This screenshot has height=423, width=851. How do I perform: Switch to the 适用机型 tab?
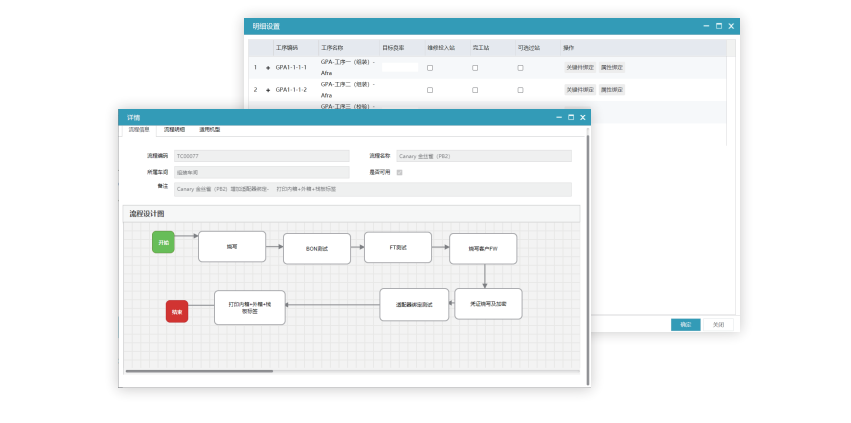pos(209,130)
